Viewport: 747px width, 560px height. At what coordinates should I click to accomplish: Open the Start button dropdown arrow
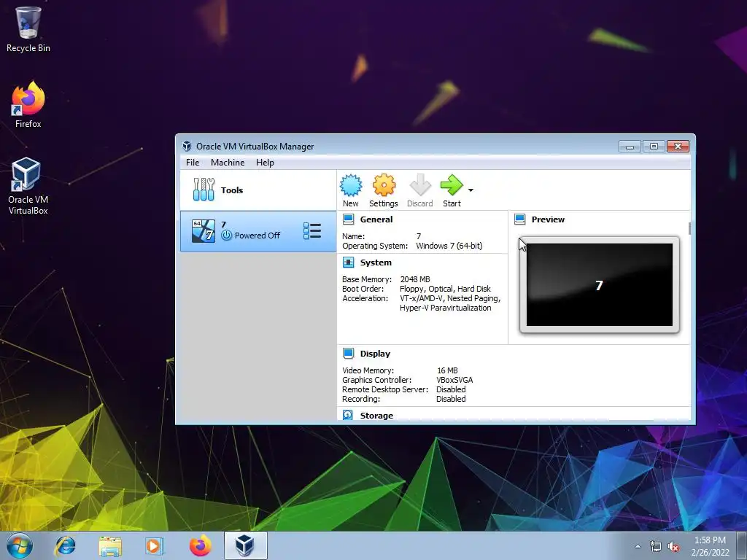click(x=471, y=190)
